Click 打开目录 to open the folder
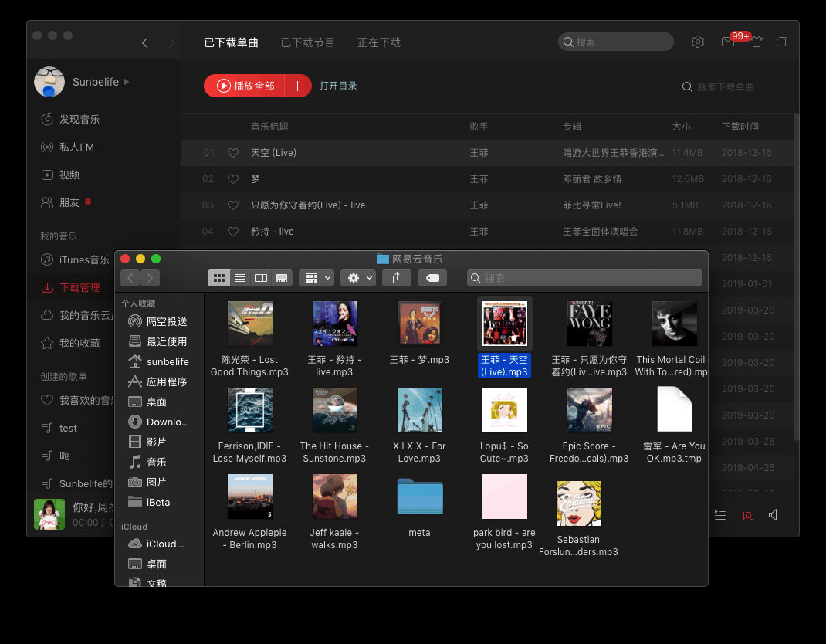 coord(338,86)
